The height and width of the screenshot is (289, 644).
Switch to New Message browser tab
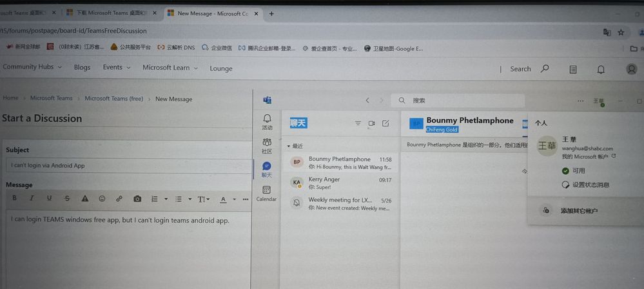[x=213, y=14]
